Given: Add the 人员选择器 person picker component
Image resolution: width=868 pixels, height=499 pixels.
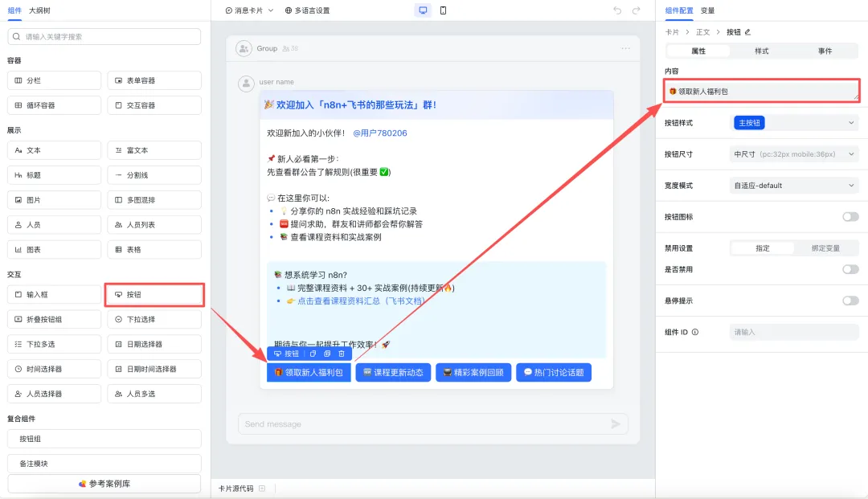Looking at the screenshot, I should 55,394.
